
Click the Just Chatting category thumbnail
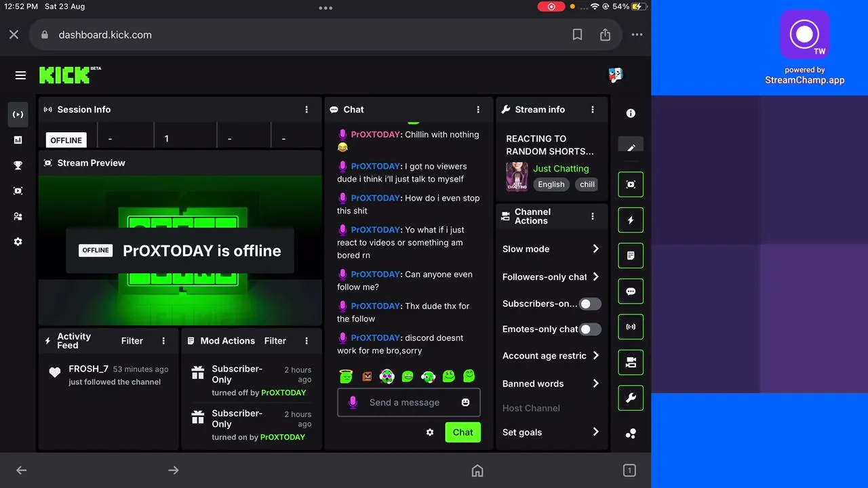pyautogui.click(x=517, y=176)
